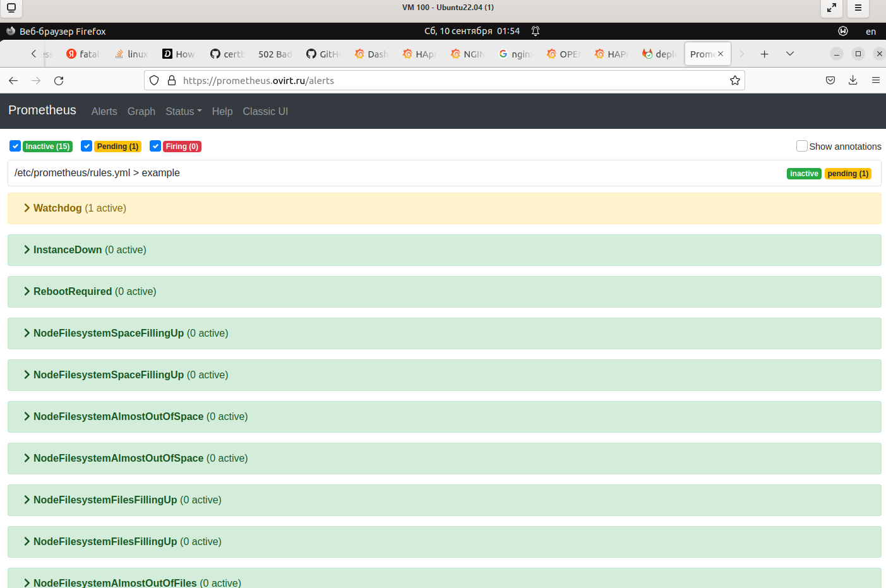Switch to the depl browser tab
The width and height of the screenshot is (886, 588).
659,54
